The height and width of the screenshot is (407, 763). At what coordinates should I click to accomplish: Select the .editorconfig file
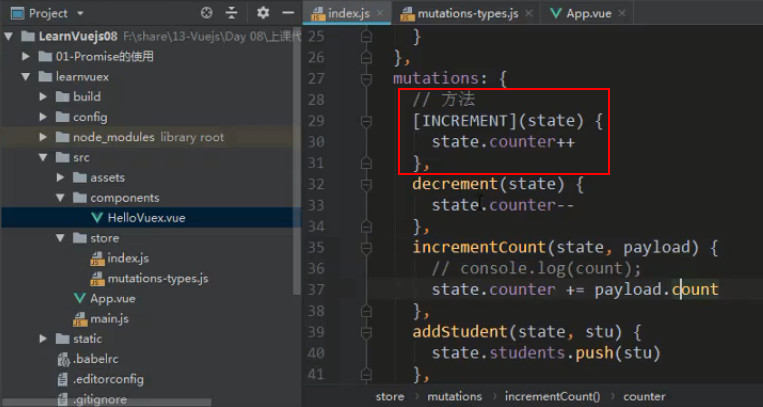(x=108, y=379)
